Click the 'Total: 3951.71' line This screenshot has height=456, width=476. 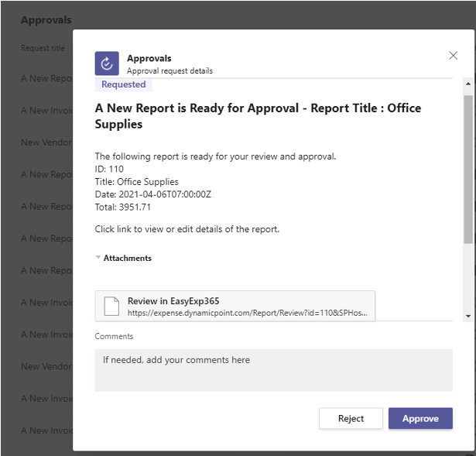pos(122,207)
